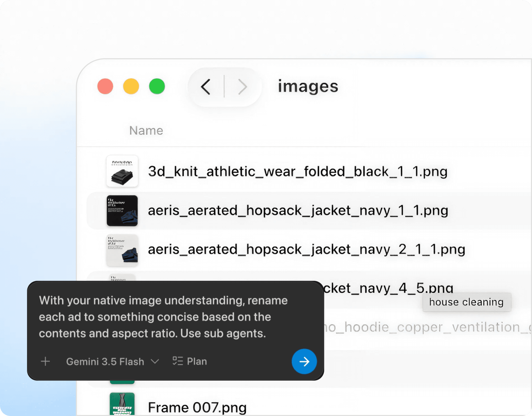Minimize the window with yellow button
Screen dimensions: 532x416
click(x=131, y=86)
